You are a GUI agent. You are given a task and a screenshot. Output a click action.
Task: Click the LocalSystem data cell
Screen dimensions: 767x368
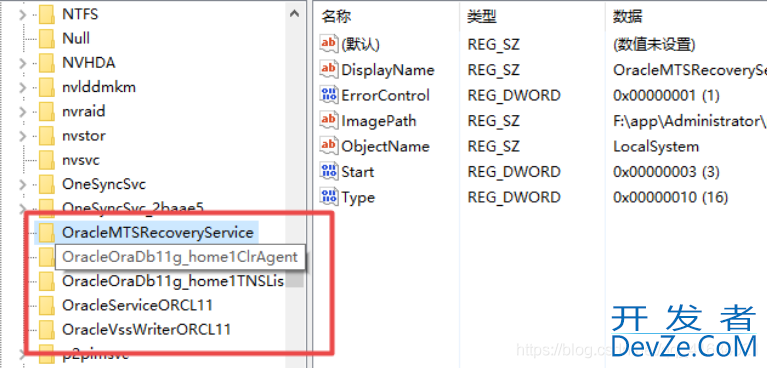[656, 146]
